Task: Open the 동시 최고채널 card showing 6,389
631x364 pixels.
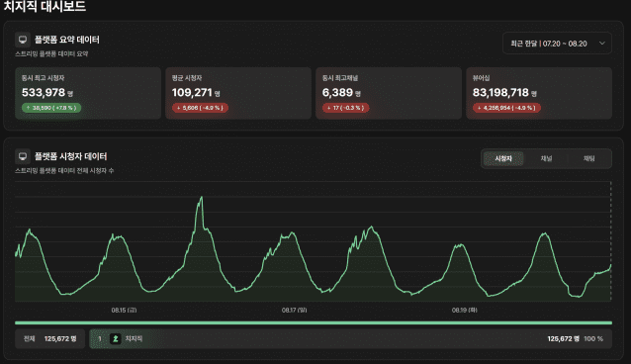Action: coord(389,93)
